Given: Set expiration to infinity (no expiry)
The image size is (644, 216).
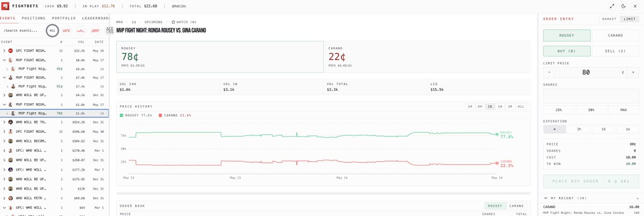Looking at the screenshot, I should point(554,129).
